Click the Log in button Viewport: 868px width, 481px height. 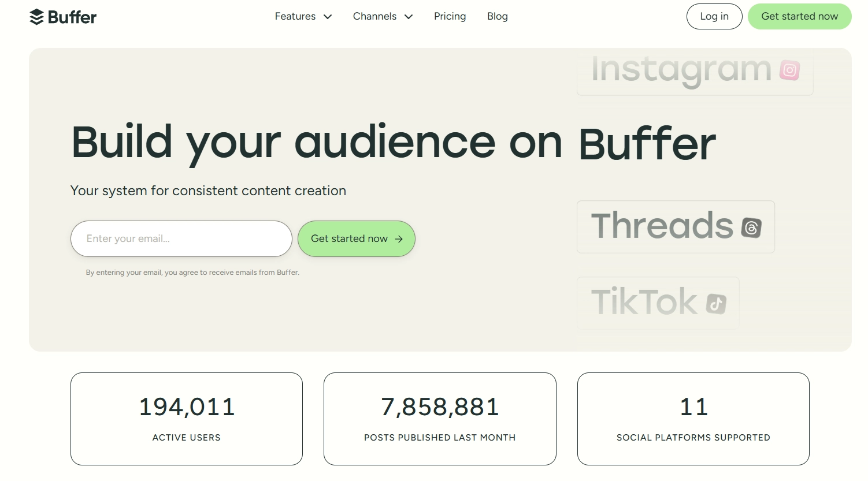714,16
